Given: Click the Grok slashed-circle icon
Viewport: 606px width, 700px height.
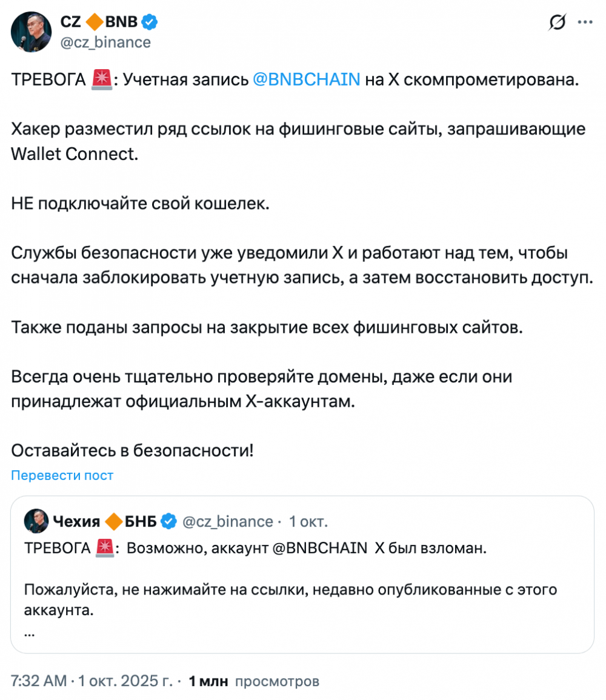Looking at the screenshot, I should click(x=557, y=23).
